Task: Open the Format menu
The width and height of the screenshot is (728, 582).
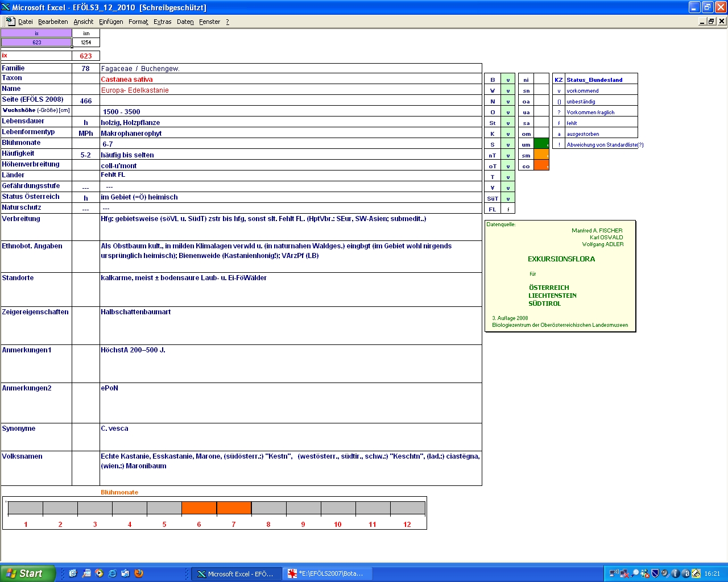Action: click(138, 22)
